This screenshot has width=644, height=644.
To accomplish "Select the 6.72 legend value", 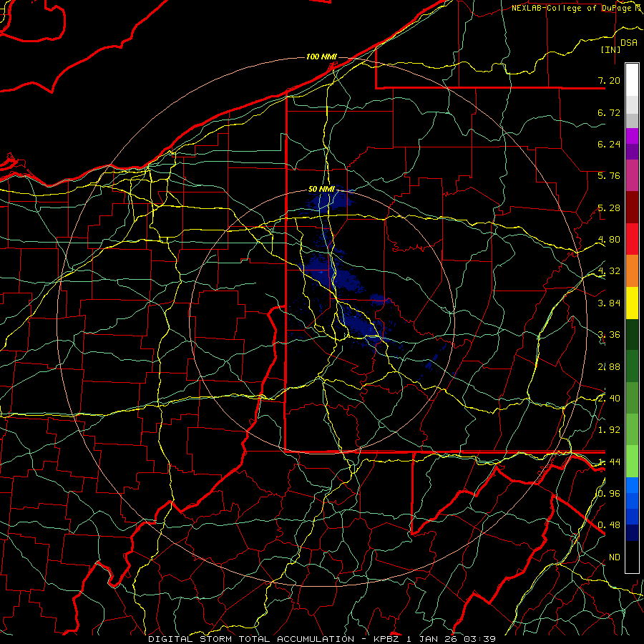I will [609, 112].
